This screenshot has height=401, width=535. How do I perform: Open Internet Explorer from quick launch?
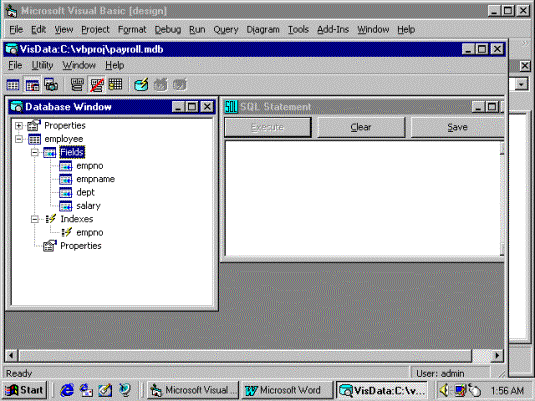(x=67, y=390)
